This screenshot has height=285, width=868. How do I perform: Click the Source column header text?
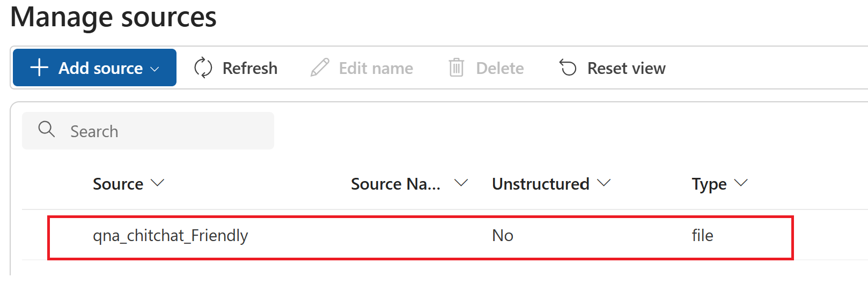(118, 184)
